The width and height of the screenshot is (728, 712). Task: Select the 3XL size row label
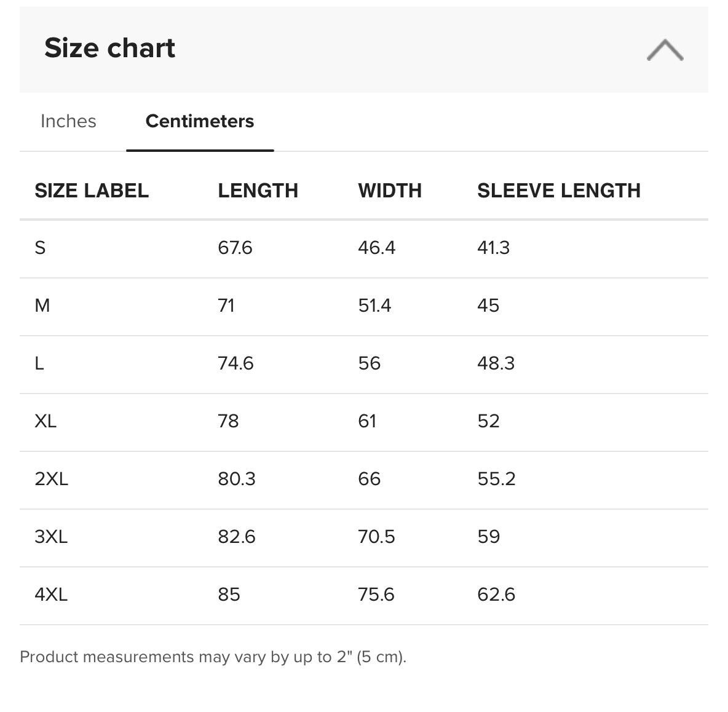(x=51, y=537)
